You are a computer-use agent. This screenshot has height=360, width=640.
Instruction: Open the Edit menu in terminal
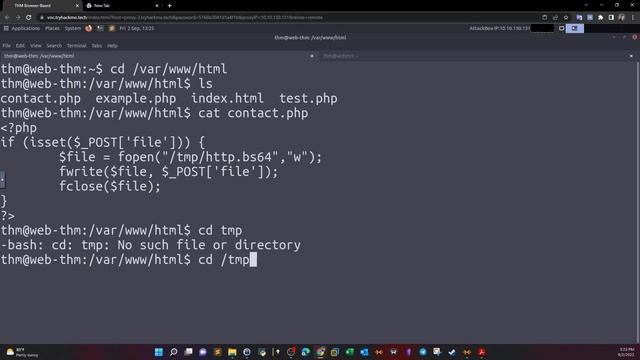[20, 46]
